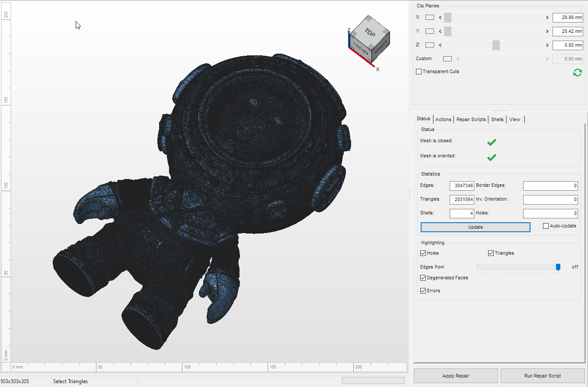Click the Y clip value field 20.42 mm
Screen dimensions: 588x387
(568, 31)
